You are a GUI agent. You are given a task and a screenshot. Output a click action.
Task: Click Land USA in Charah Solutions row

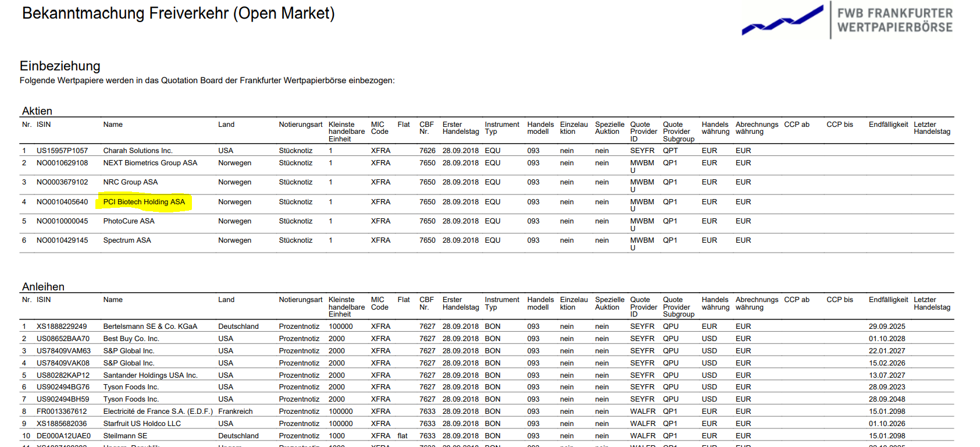point(226,151)
